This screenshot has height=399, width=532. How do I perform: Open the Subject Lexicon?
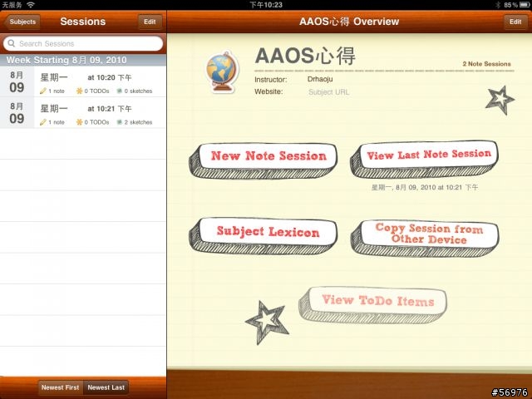pos(263,236)
